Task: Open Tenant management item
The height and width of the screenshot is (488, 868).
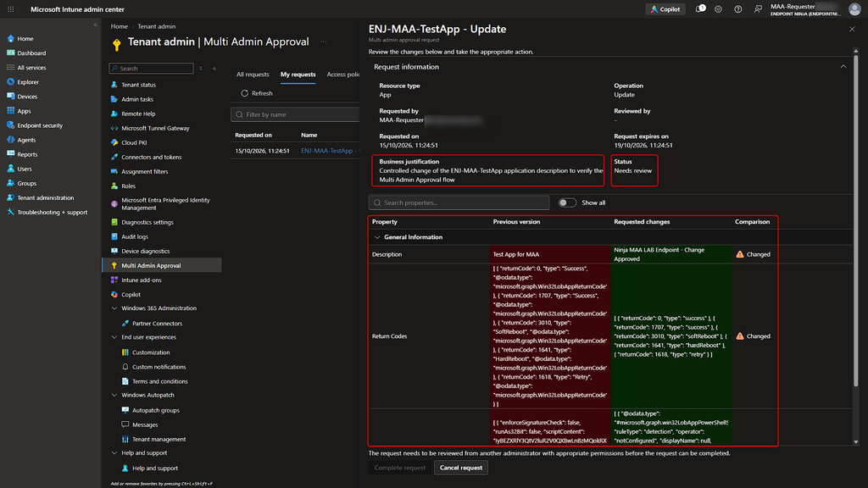Action: point(159,440)
